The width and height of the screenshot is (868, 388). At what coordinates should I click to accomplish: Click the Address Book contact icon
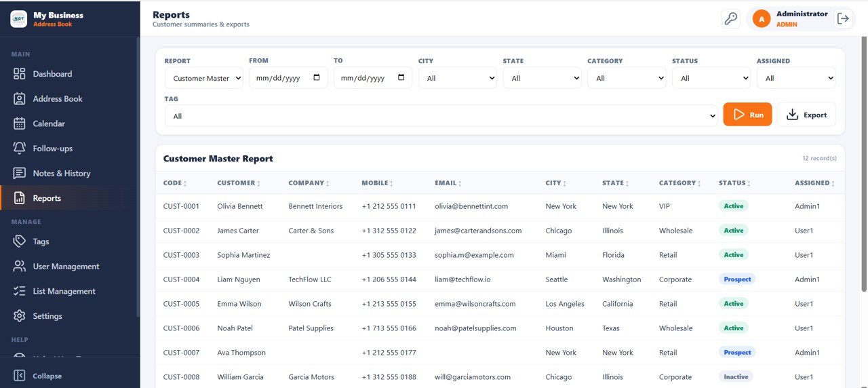(x=20, y=99)
